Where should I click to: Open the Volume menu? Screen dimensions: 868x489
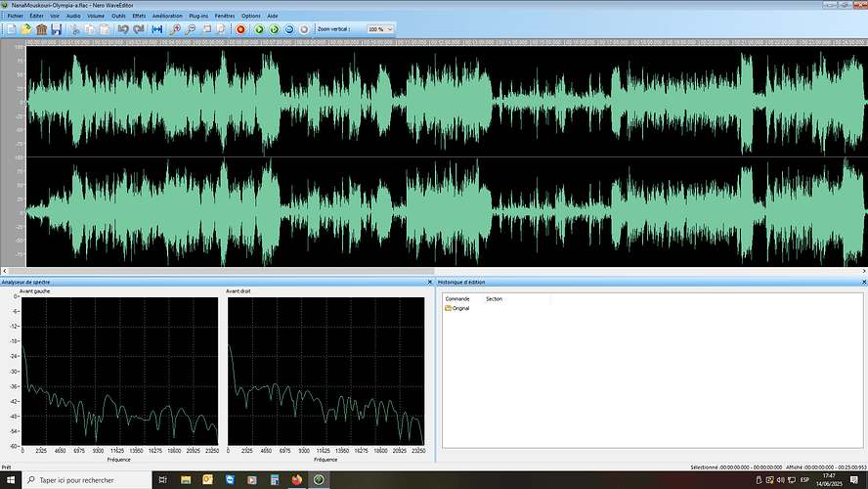[x=95, y=16]
